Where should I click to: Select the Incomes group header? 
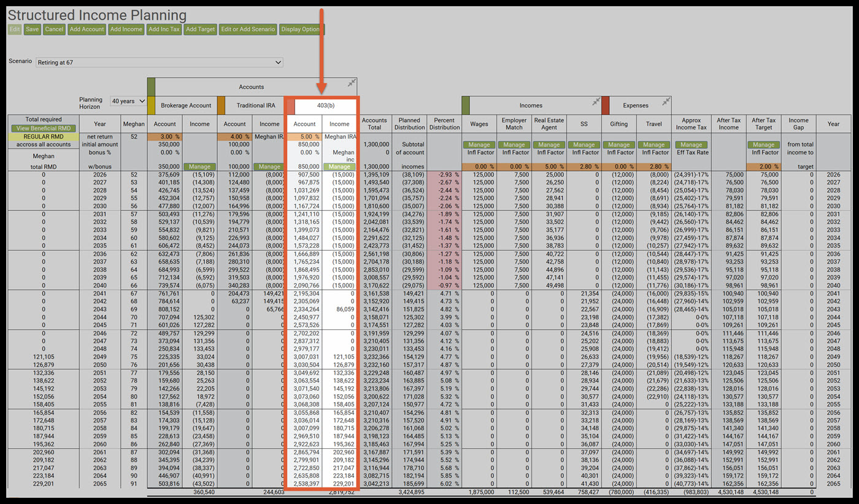click(x=531, y=105)
